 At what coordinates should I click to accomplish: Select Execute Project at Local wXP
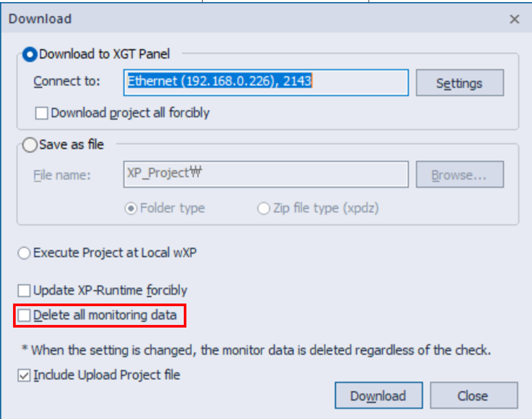click(23, 253)
